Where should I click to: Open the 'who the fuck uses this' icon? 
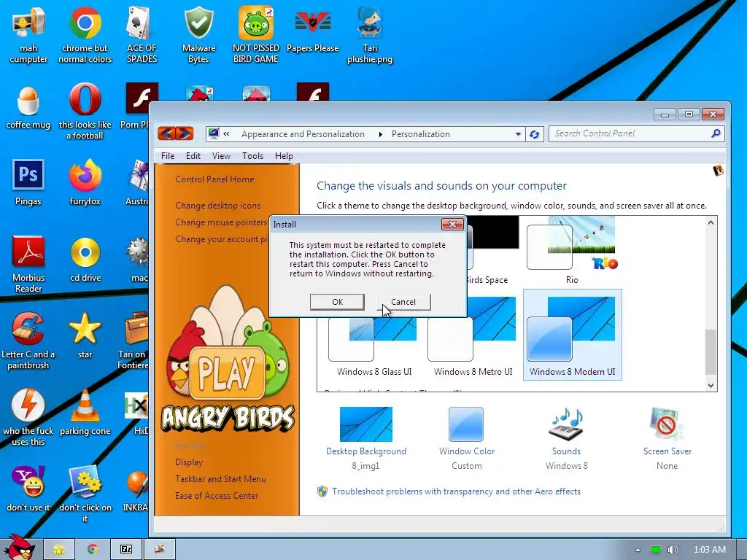[x=28, y=418]
